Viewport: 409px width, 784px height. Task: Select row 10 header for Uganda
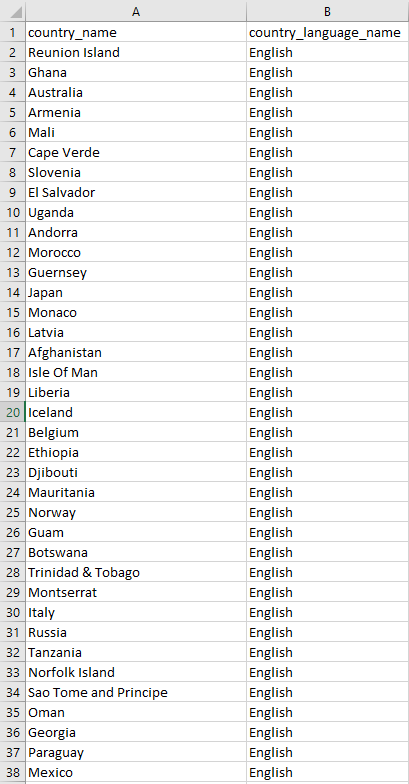pos(12,212)
